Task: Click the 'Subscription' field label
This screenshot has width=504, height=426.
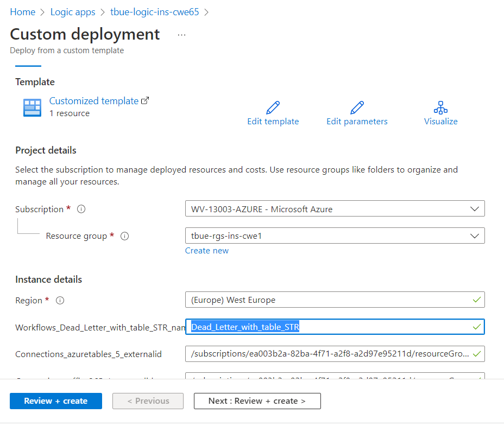Action: (x=40, y=209)
